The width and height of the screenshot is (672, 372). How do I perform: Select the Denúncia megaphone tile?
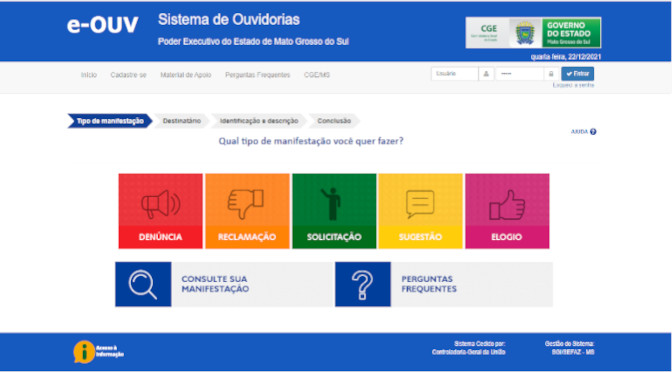[160, 211]
